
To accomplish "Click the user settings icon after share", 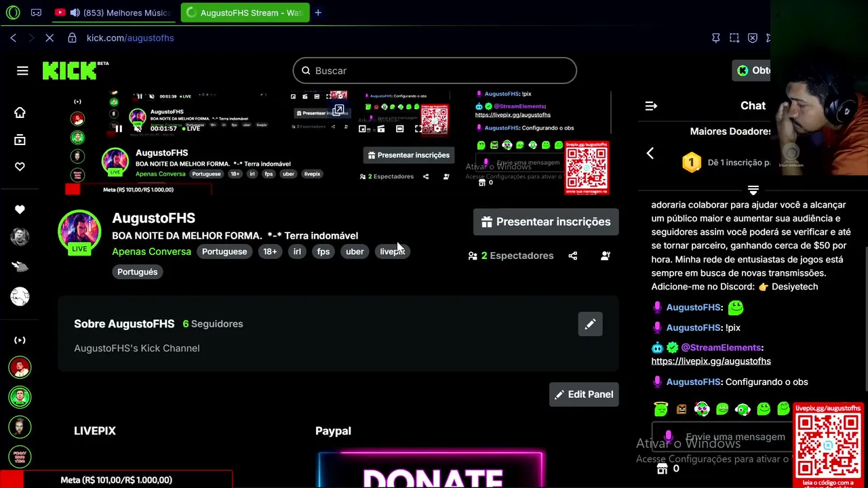I will [x=605, y=256].
